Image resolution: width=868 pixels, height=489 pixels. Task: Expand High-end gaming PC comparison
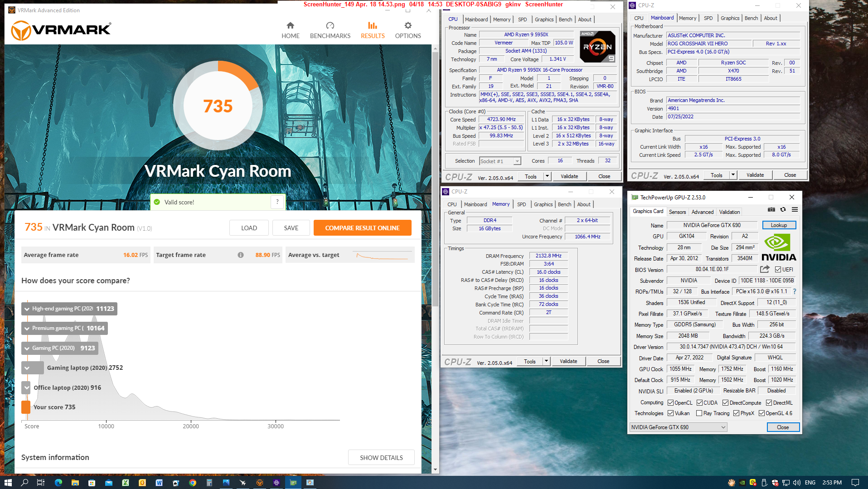27,309
